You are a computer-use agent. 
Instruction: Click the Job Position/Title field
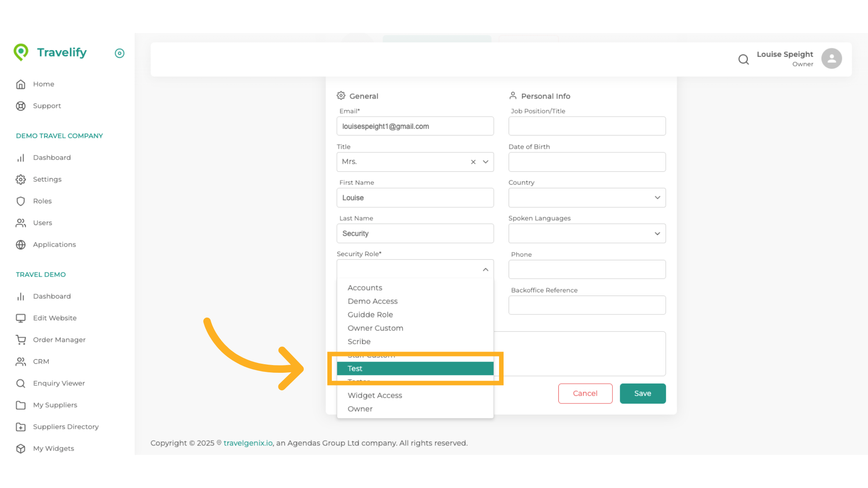click(x=587, y=126)
